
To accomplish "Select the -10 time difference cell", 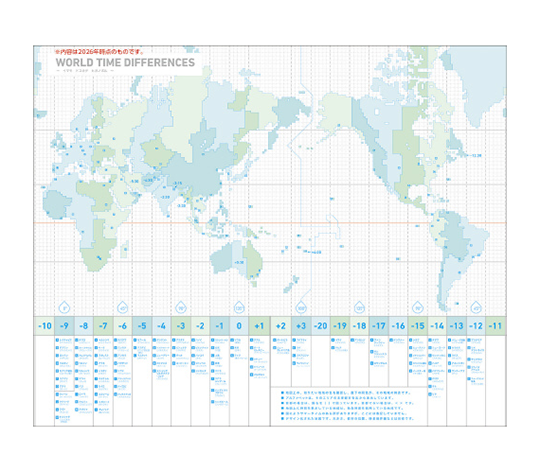I will pyautogui.click(x=44, y=326).
